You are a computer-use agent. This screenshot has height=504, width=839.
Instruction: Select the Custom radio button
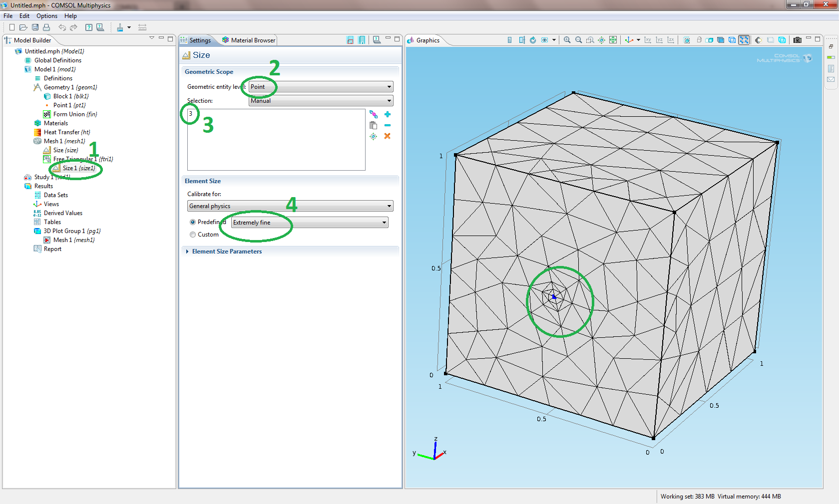(193, 235)
